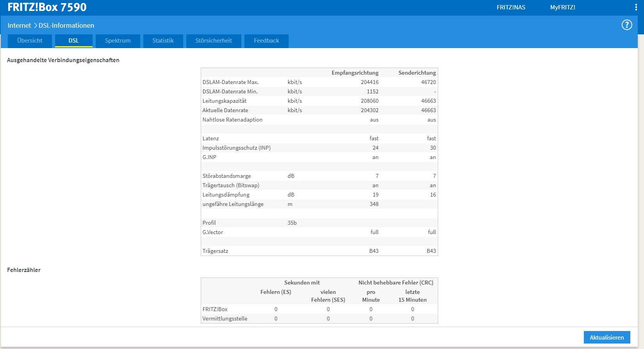Viewport: 644px width, 349px height.
Task: Select the G.INP row label
Action: point(209,157)
